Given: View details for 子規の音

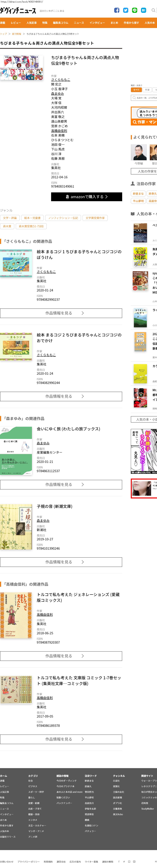Looking at the screenshot, I should 61,562.
